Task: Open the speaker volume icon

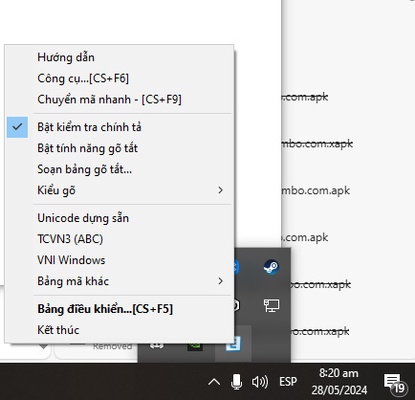Action: pos(260,382)
